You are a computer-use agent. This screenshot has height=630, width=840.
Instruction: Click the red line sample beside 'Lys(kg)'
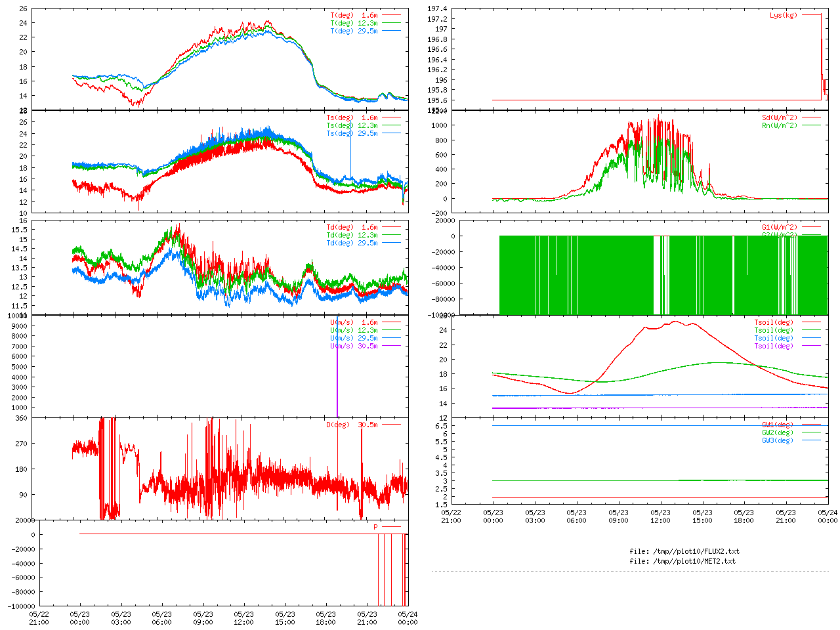pyautogui.click(x=811, y=15)
